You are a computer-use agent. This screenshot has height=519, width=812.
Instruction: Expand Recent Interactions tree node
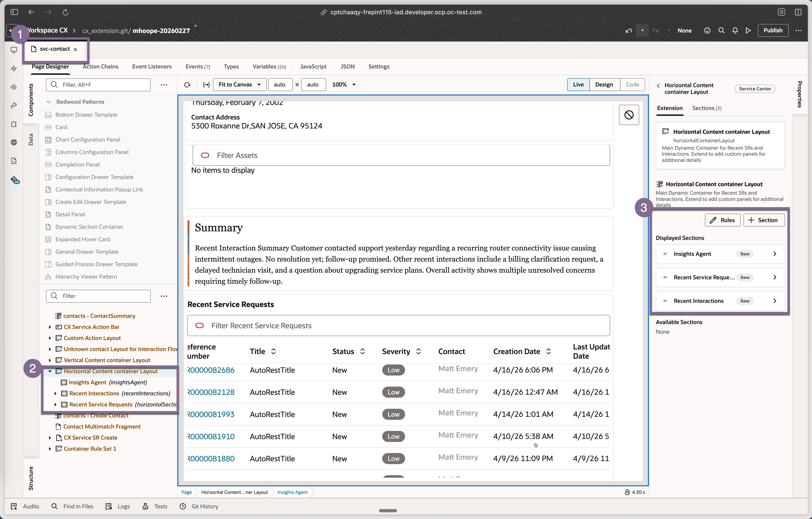(x=55, y=394)
